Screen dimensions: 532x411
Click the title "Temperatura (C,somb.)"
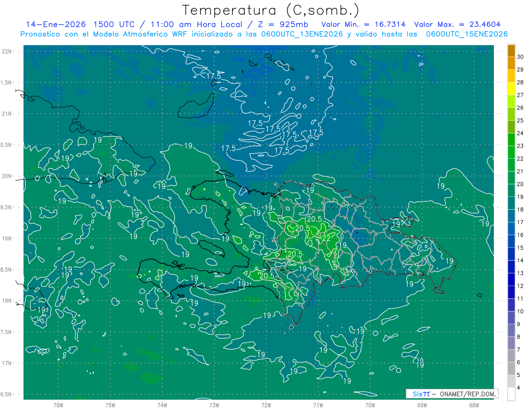[270, 11]
